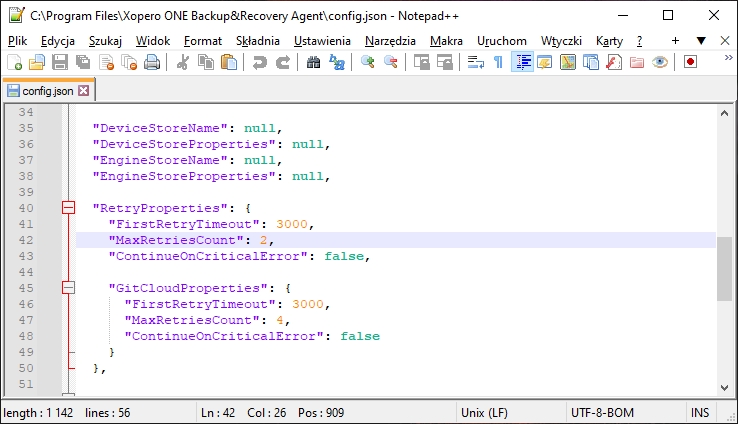Open Find with the binoculars icon

[313, 62]
